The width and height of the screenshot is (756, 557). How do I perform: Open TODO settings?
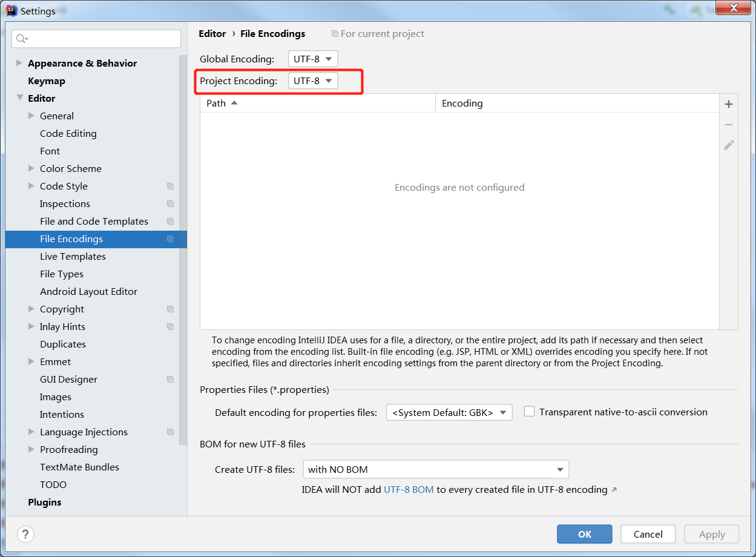click(x=53, y=485)
